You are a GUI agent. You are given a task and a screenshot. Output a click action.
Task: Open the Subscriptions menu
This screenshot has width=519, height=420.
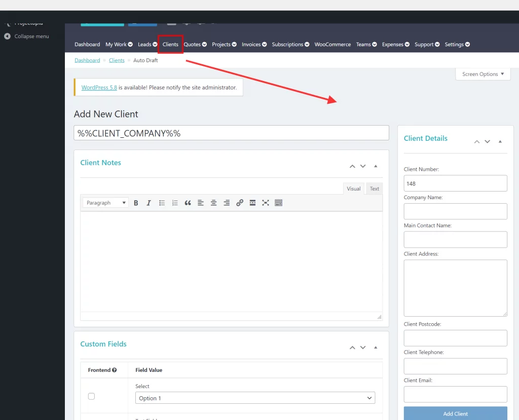(x=290, y=45)
